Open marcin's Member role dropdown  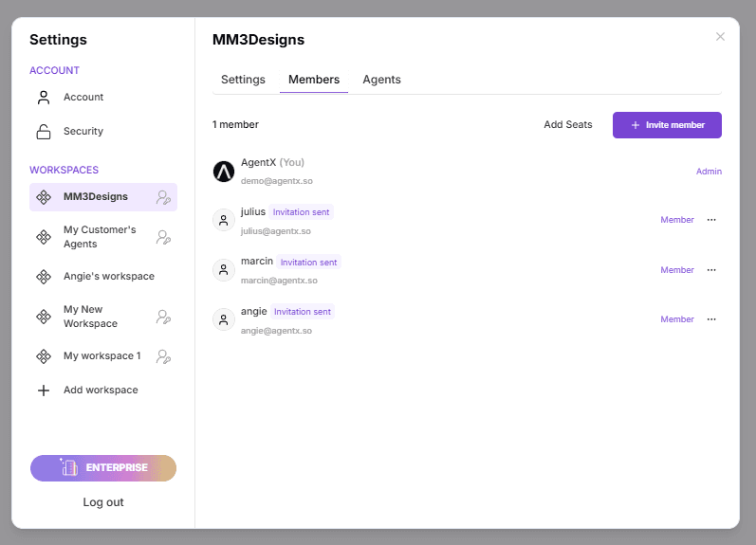[x=677, y=270]
